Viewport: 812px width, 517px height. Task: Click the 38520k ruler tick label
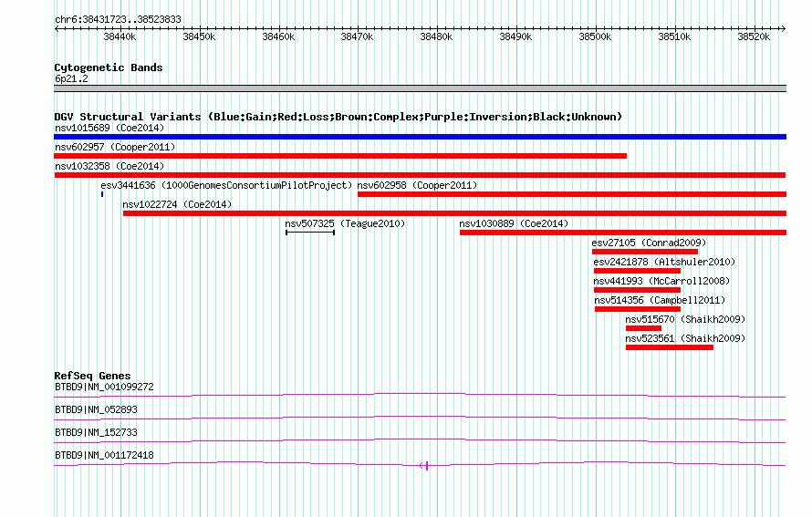pyautogui.click(x=754, y=37)
